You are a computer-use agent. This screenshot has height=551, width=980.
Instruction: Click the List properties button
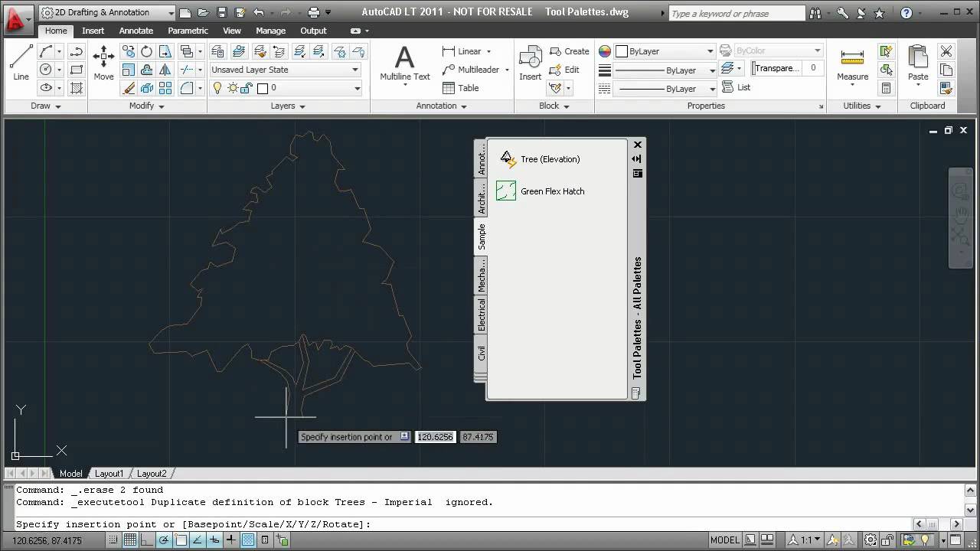(737, 87)
